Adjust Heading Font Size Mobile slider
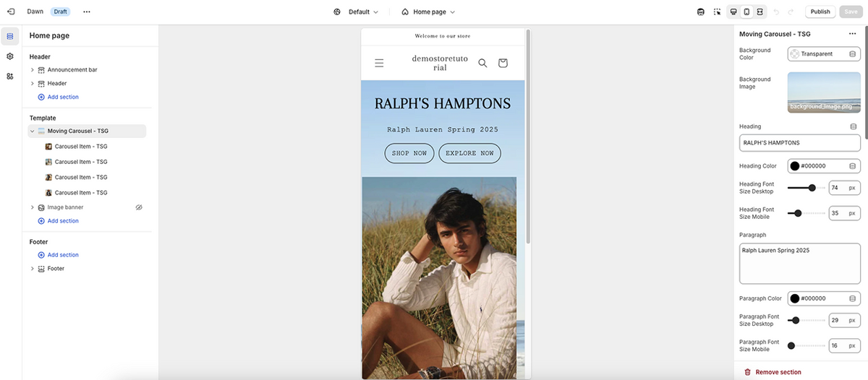868x380 pixels. coord(806,213)
